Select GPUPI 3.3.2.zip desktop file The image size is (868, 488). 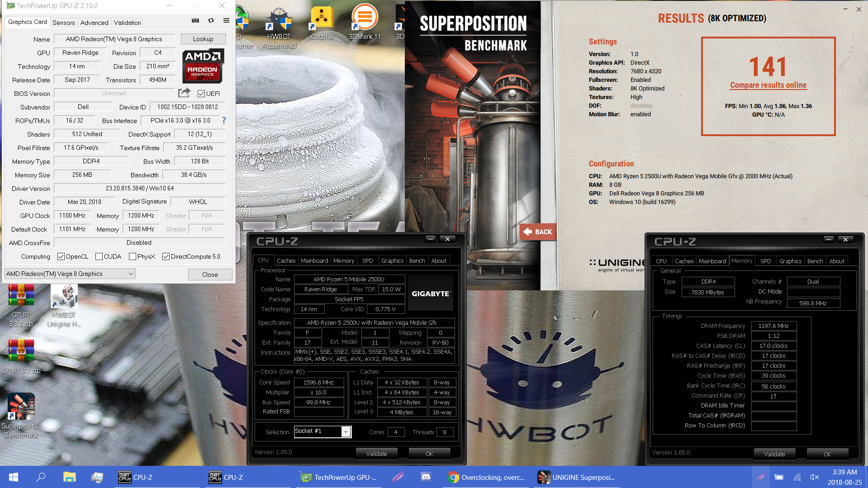(21, 305)
